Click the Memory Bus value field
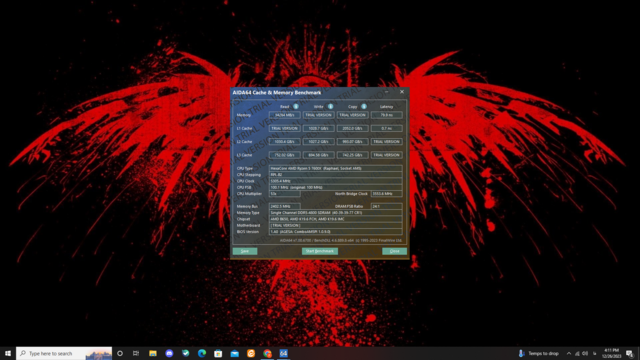Screen dimensions: 640x360 284,207
